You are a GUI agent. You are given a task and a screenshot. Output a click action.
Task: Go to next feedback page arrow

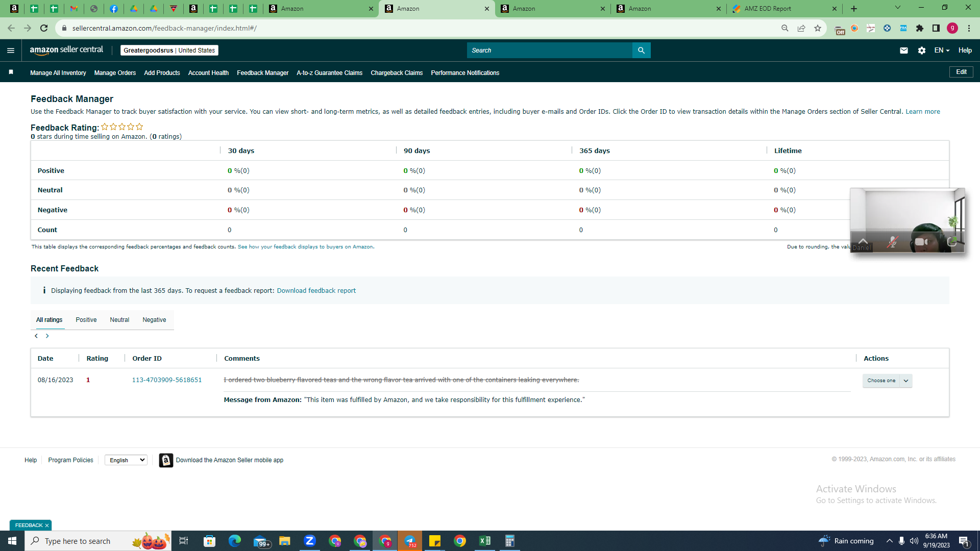click(47, 336)
